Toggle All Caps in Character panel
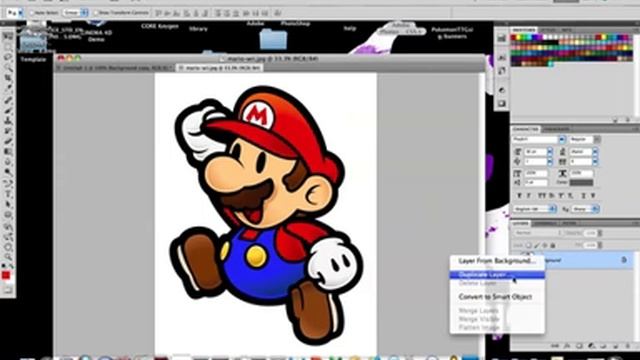Viewport: 640px width, 360px height. [542, 196]
